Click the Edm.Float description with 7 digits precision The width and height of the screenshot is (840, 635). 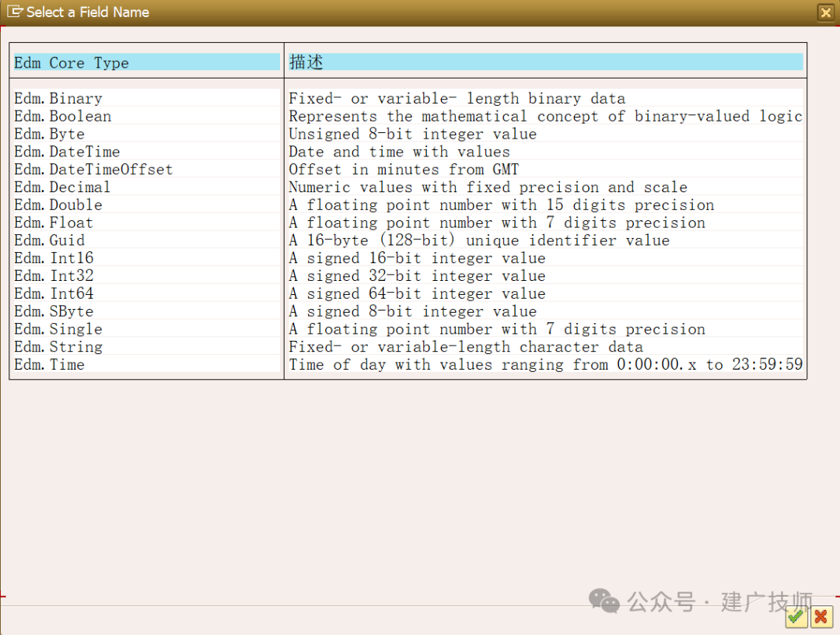[497, 223]
